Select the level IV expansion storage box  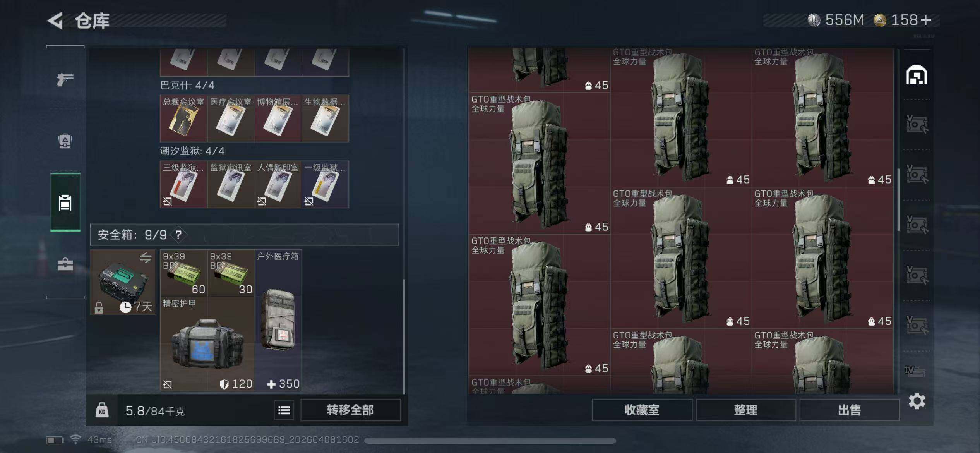[915, 371]
